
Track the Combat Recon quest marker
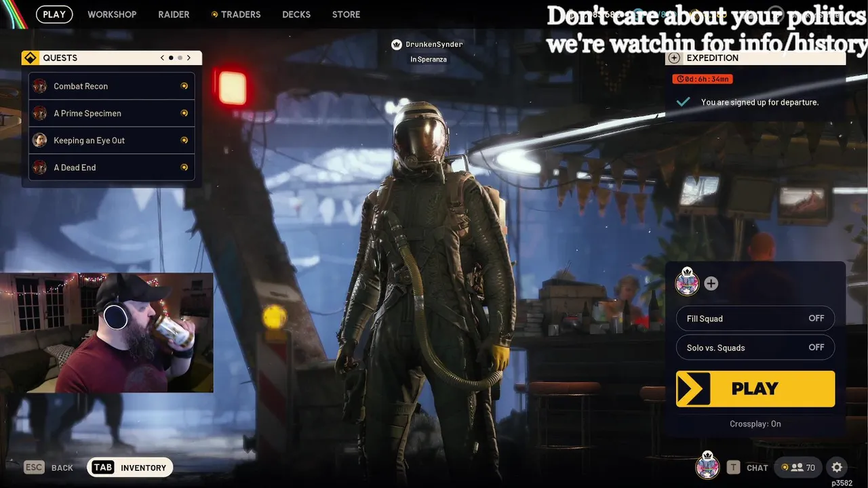coord(184,86)
